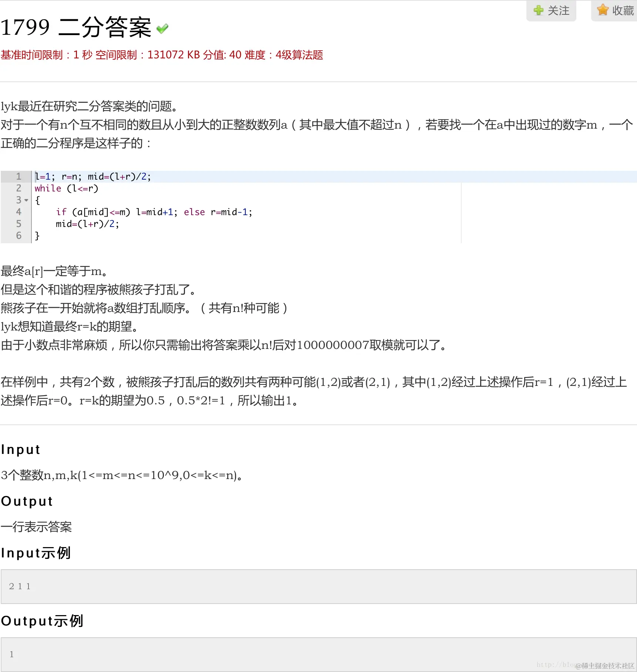Click the indented mid=(l+r)/2; line inside loop

point(87,224)
